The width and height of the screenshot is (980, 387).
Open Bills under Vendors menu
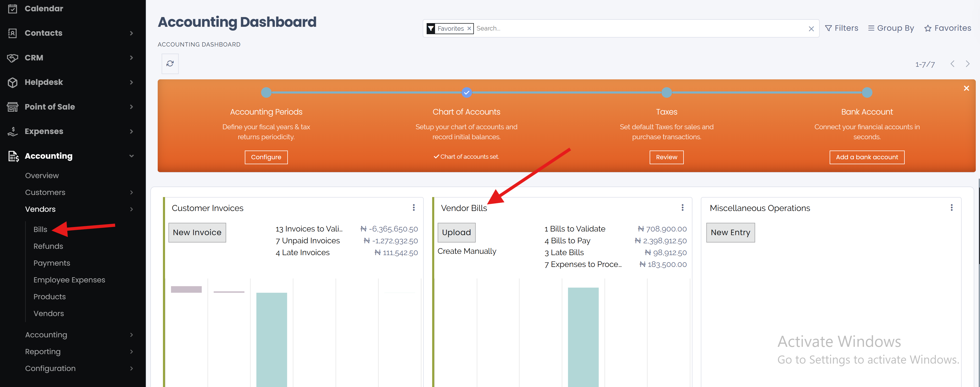[x=40, y=229]
